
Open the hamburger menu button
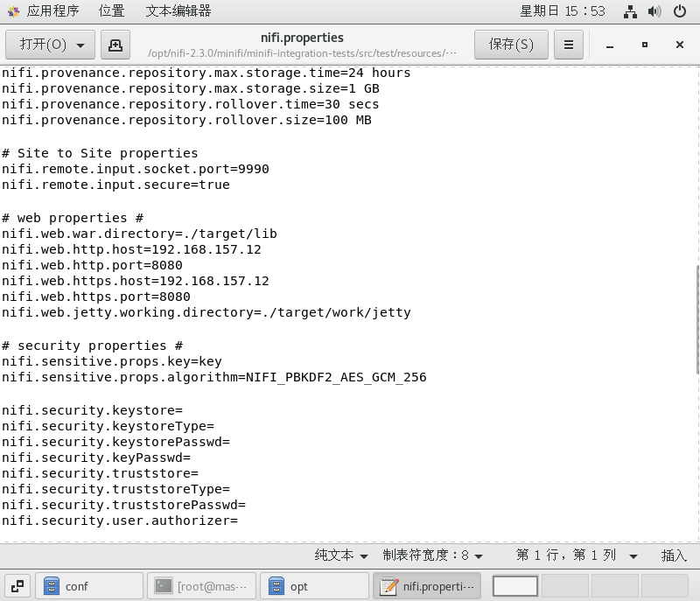568,45
